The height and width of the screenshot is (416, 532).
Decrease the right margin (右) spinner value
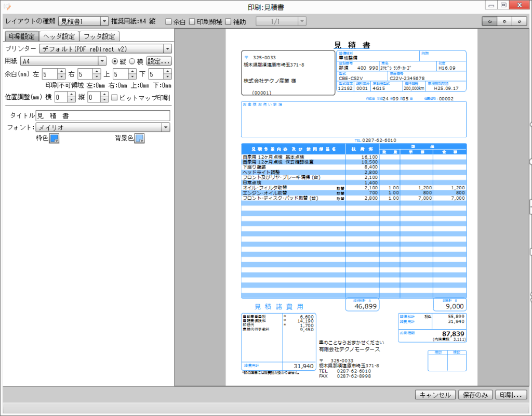point(97,77)
